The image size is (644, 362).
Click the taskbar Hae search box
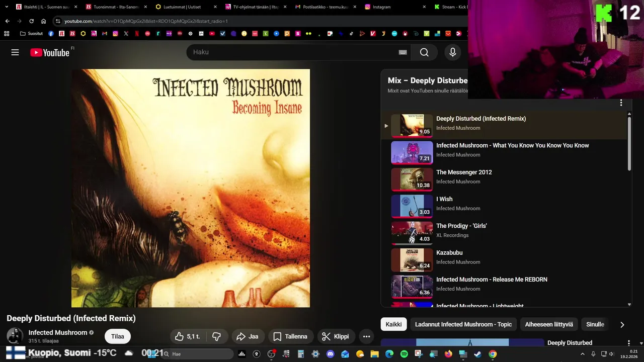coord(198,354)
